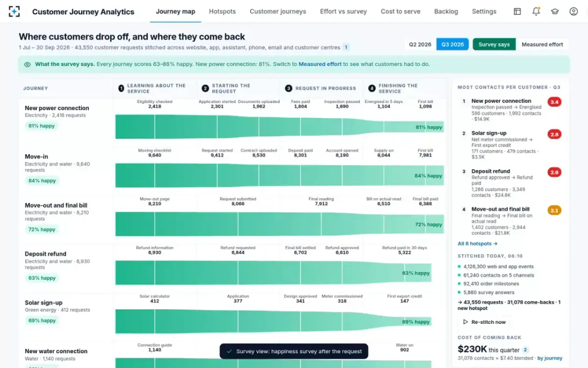588x368 pixels.
Task: Open All 8 hotspots link
Action: pyautogui.click(x=477, y=243)
